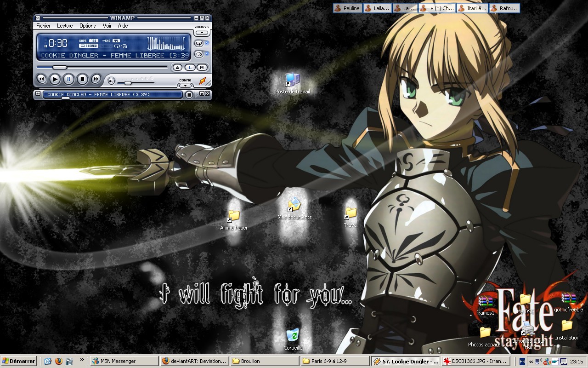The width and height of the screenshot is (588, 368).
Task: Click the Winamp volume slider
Action: 136,83
